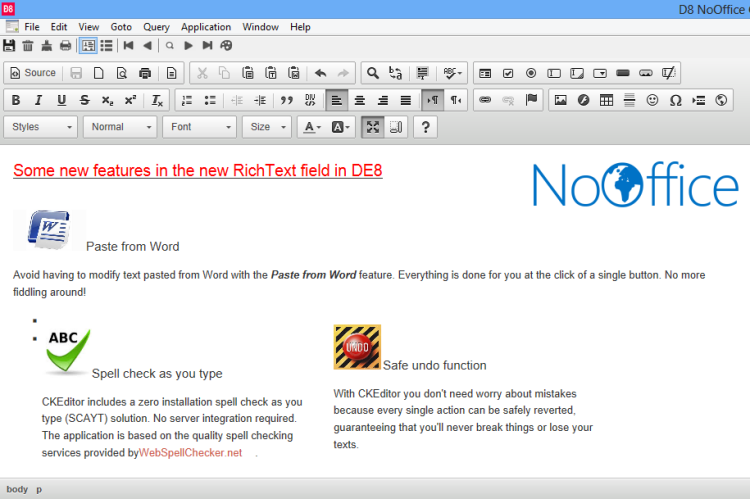
Task: Open the View menu
Action: point(88,27)
